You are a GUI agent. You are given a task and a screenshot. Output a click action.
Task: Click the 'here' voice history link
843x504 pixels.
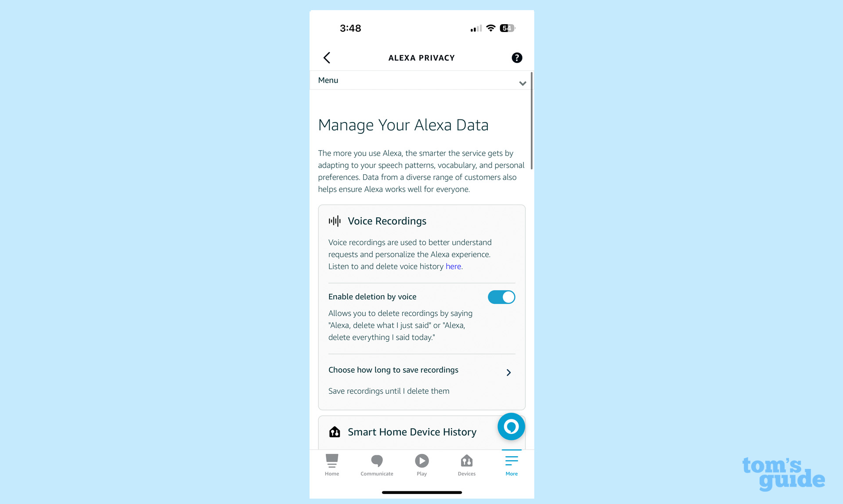(453, 266)
